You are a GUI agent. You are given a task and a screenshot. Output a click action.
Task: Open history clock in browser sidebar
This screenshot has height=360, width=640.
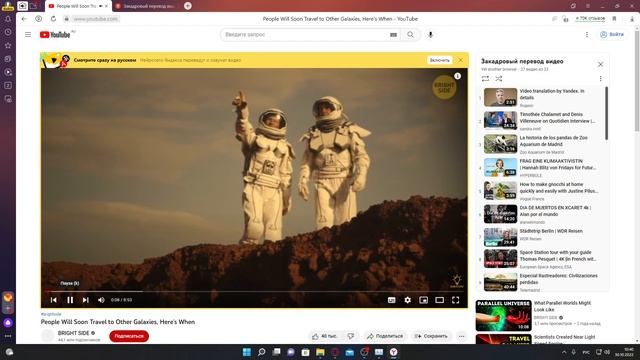[x=8, y=32]
